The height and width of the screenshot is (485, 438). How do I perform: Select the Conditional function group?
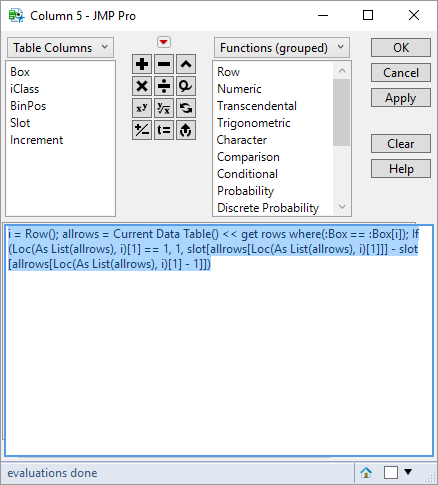tap(247, 174)
